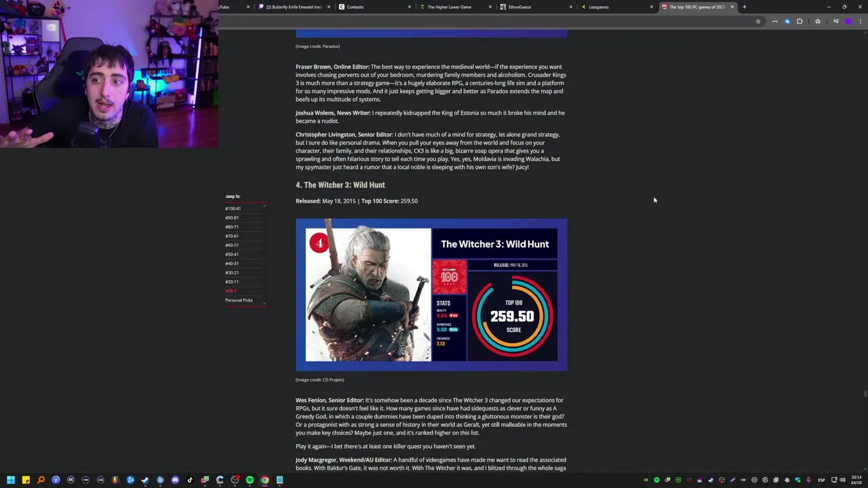Close the Higher Lower Game tab
Viewport: 868px width, 488px height.
pos(490,7)
